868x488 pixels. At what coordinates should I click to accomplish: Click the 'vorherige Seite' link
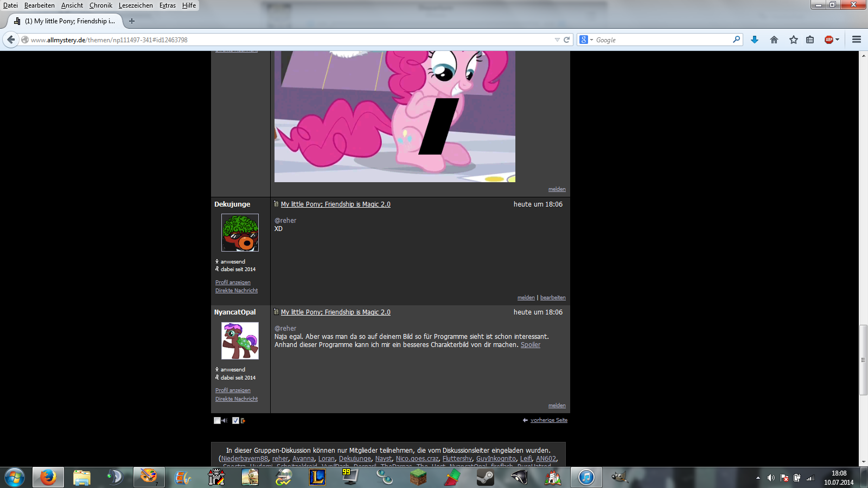tap(548, 420)
